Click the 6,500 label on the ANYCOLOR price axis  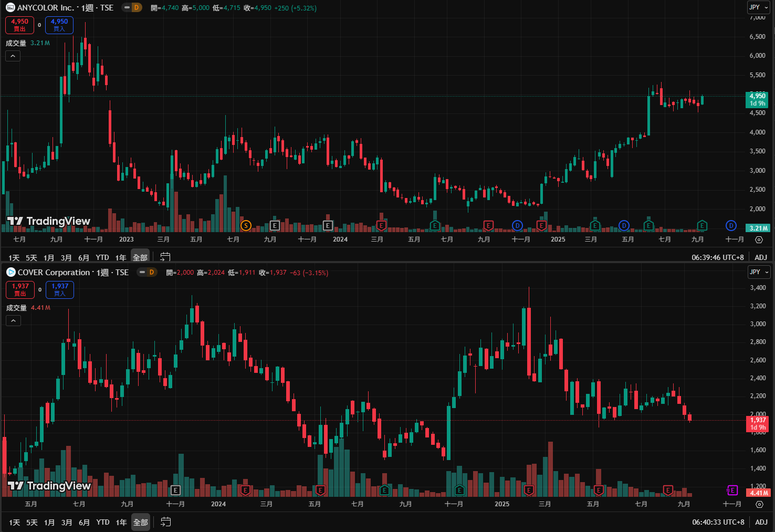point(758,36)
